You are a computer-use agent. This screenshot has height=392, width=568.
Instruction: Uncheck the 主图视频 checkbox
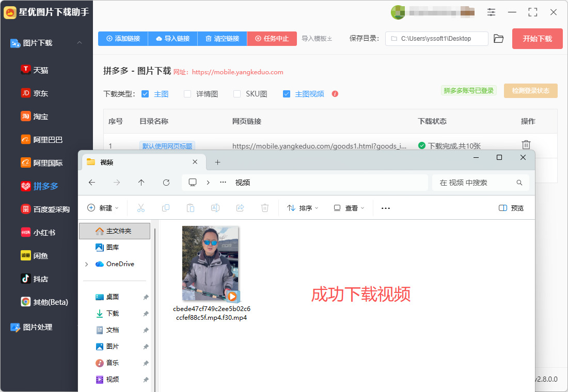point(287,94)
